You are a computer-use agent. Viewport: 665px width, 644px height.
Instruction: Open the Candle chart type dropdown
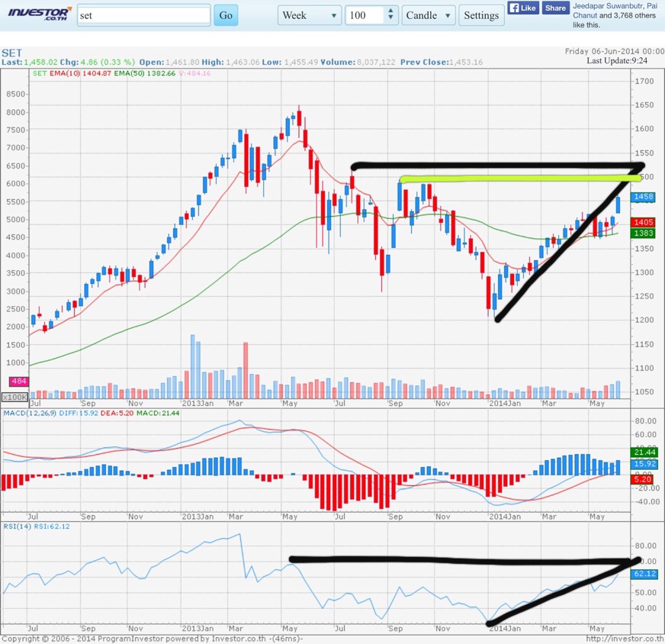coord(429,15)
